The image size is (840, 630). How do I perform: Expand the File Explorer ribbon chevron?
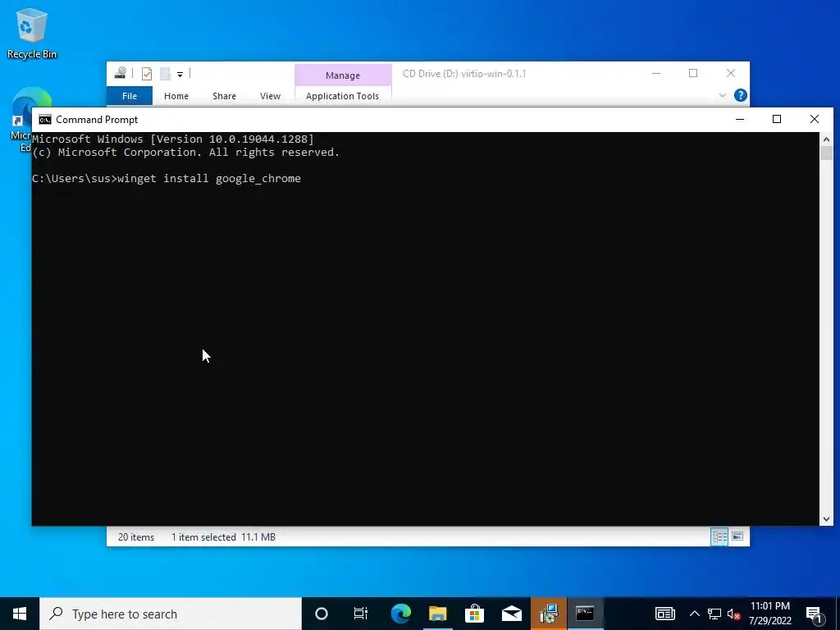point(722,95)
